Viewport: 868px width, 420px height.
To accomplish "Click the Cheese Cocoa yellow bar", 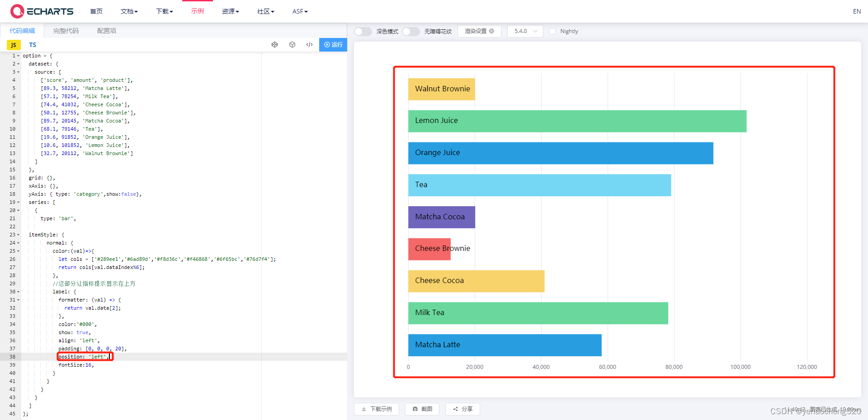I will click(476, 281).
